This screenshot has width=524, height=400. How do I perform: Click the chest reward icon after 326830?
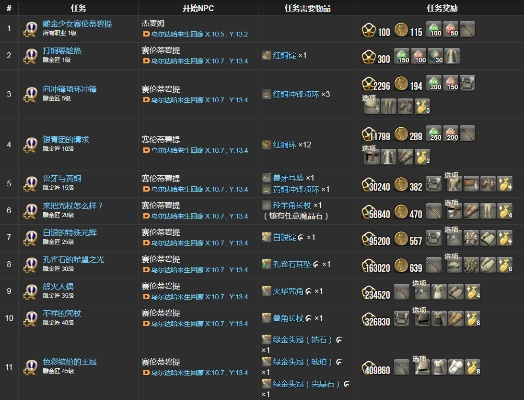pyautogui.click(x=401, y=318)
